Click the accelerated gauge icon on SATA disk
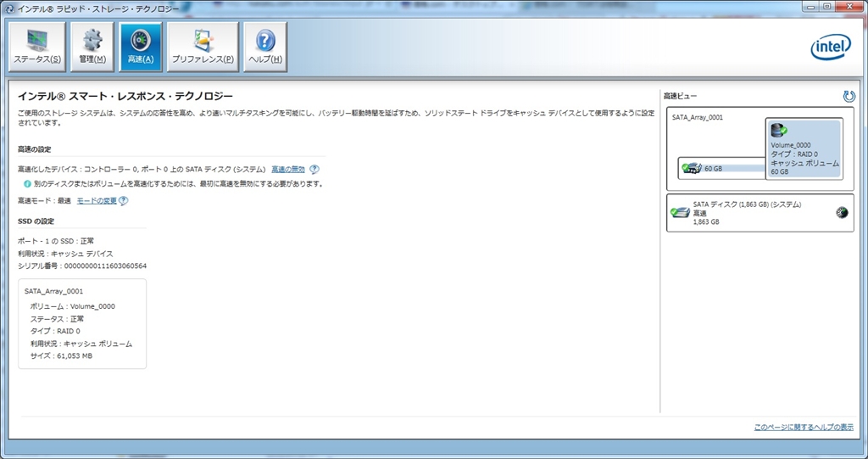This screenshot has height=459, width=868. coord(842,212)
